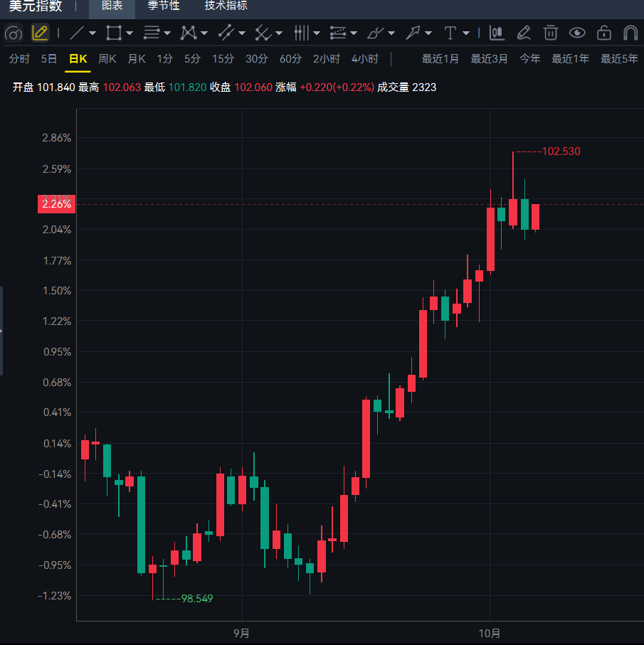
Task: Expand the trend channel tool dropdown
Action: [x=242, y=33]
